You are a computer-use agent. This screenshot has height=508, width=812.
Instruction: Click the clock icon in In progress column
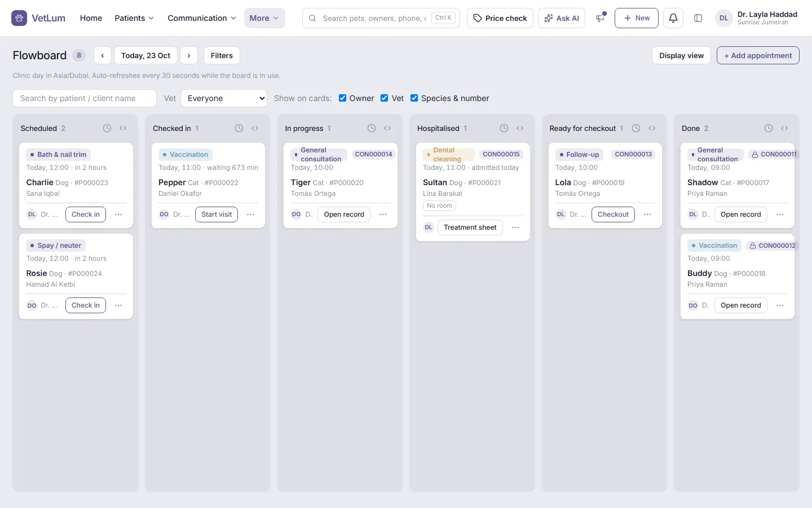372,128
